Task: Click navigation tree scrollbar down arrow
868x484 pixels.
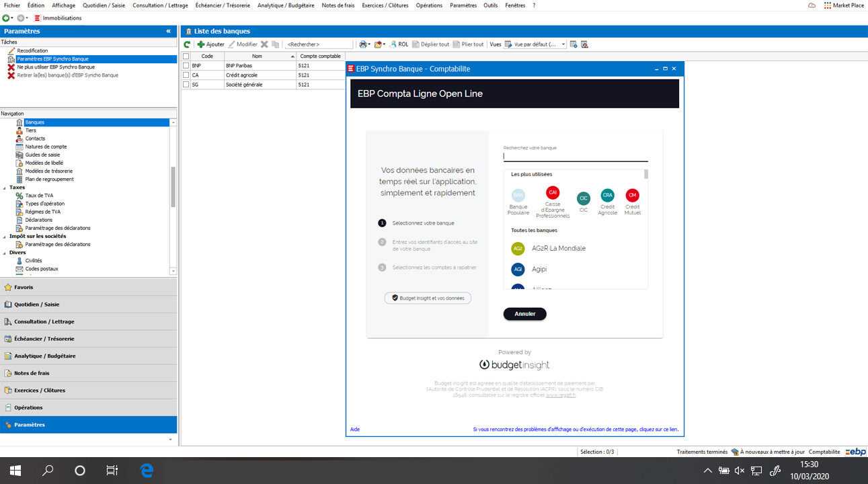Action: pos(173,271)
